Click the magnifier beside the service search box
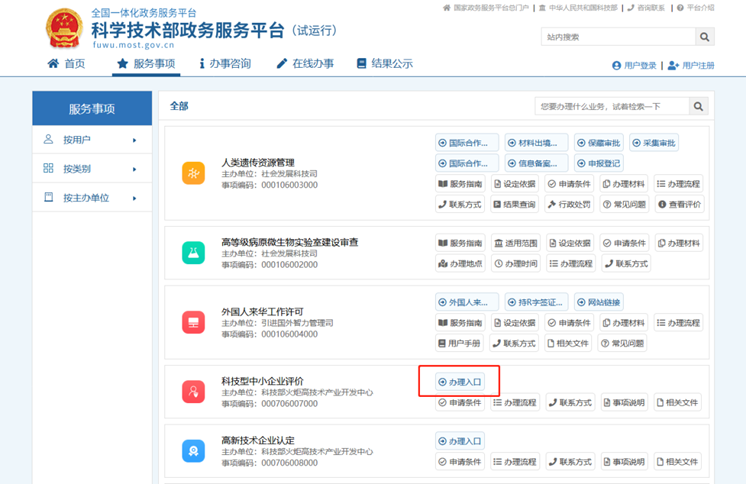This screenshot has height=484, width=746. [x=699, y=106]
